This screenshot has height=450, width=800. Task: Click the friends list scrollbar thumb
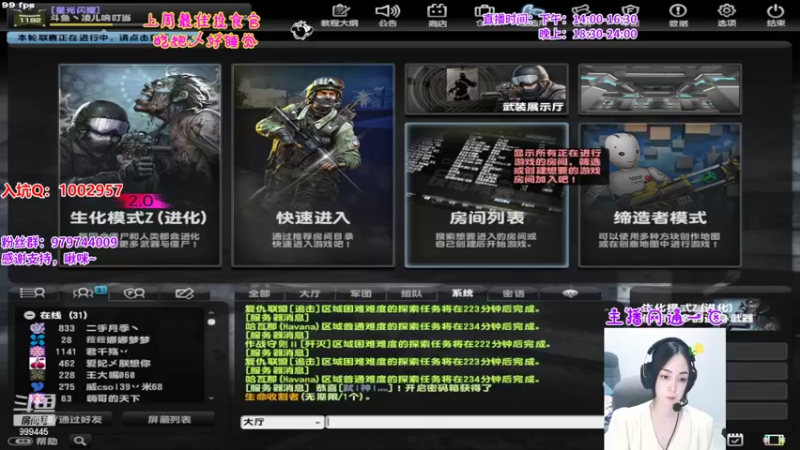tap(211, 322)
